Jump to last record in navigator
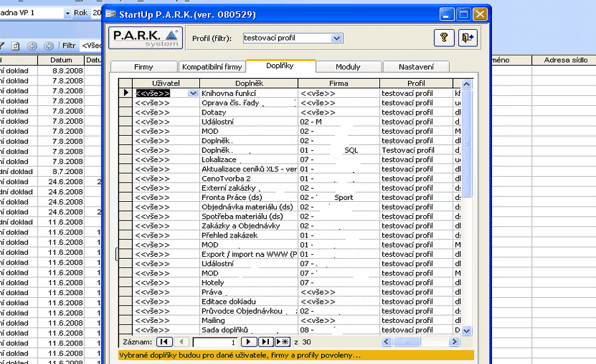The width and height of the screenshot is (596, 364). pyautogui.click(x=266, y=341)
